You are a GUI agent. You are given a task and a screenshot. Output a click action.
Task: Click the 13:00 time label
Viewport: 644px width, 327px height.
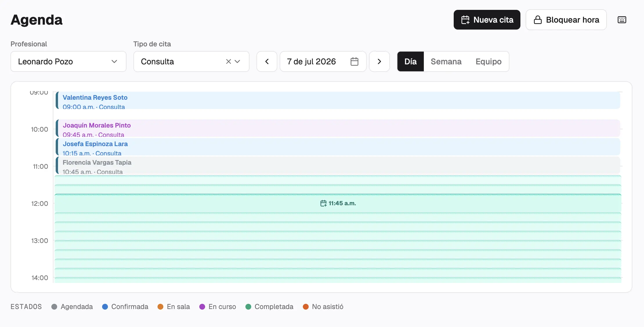click(x=40, y=241)
